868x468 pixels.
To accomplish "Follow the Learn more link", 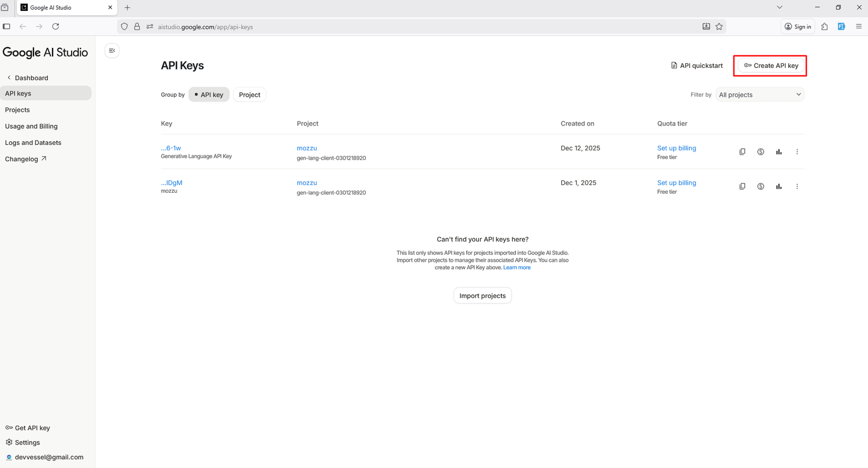I will pyautogui.click(x=517, y=268).
